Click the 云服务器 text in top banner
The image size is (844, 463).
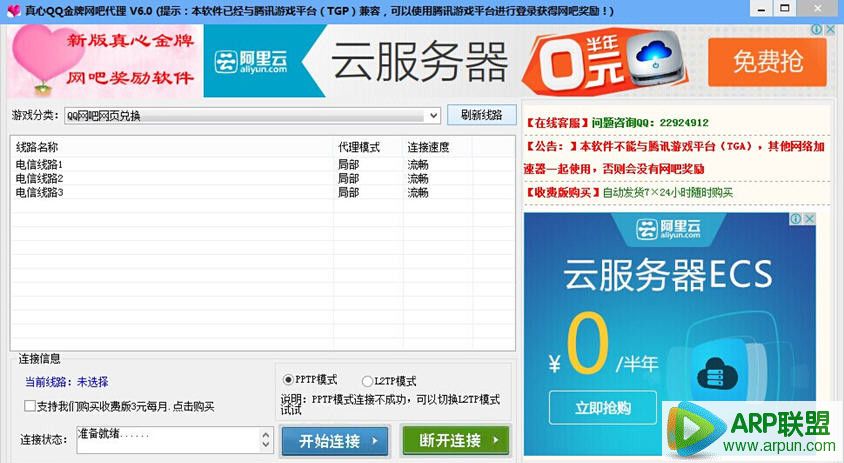419,62
